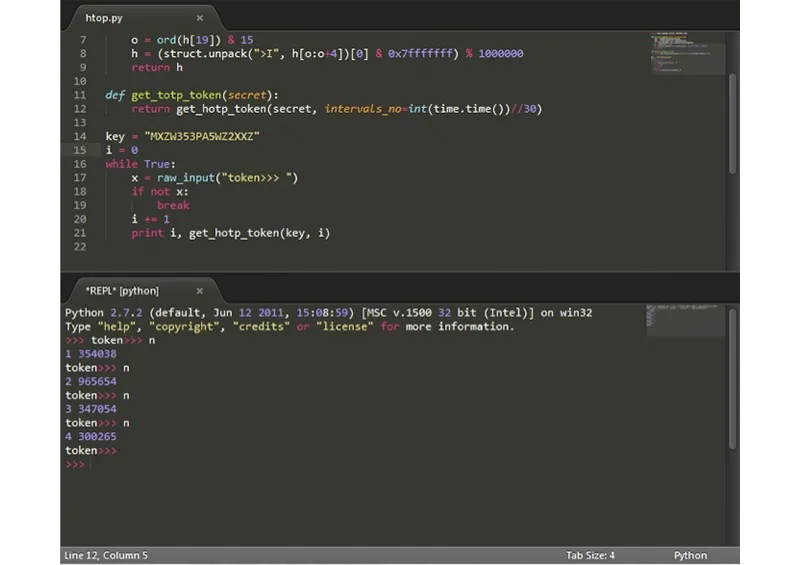Click line number 21 in gutter
800x565 pixels.
[x=80, y=233]
